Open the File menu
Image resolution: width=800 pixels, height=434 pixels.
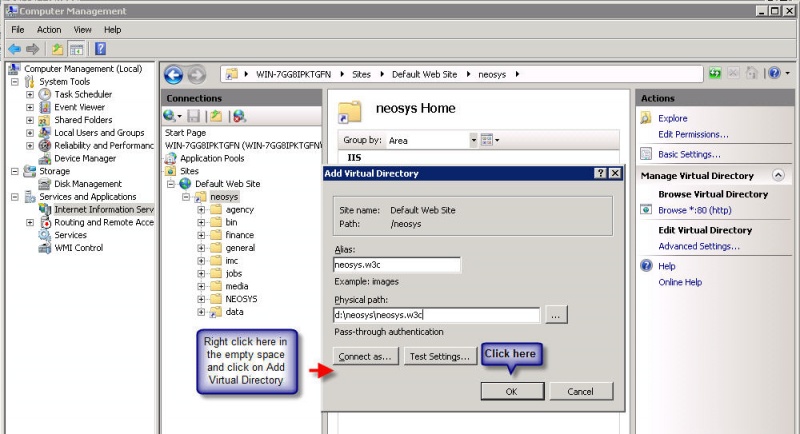point(18,30)
